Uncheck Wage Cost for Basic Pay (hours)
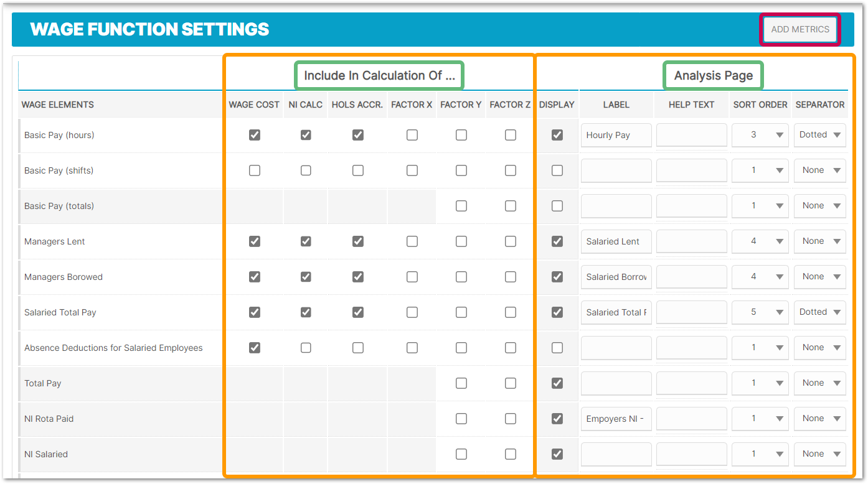The image size is (868, 484). [x=255, y=135]
